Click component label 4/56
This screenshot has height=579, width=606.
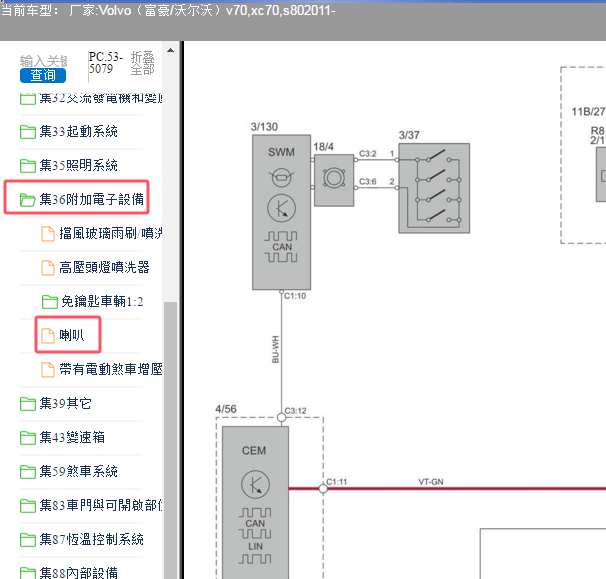(226, 409)
